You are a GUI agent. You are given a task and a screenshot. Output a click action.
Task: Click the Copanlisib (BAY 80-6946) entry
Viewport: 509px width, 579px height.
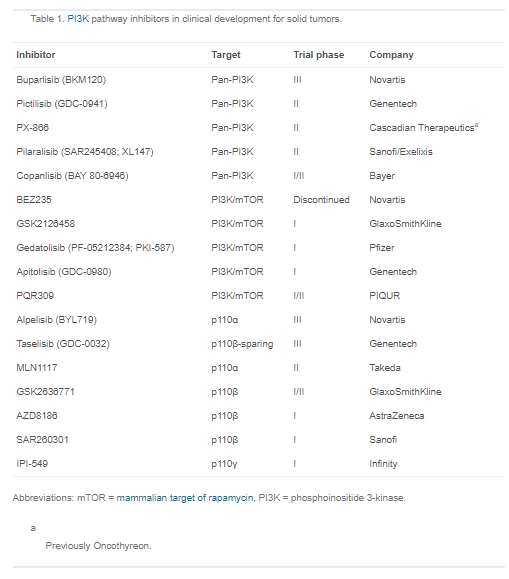pyautogui.click(x=72, y=176)
